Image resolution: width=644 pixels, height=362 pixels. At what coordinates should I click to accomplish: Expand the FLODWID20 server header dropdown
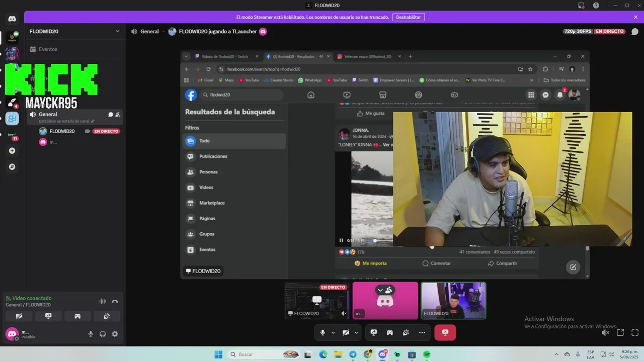[74, 31]
